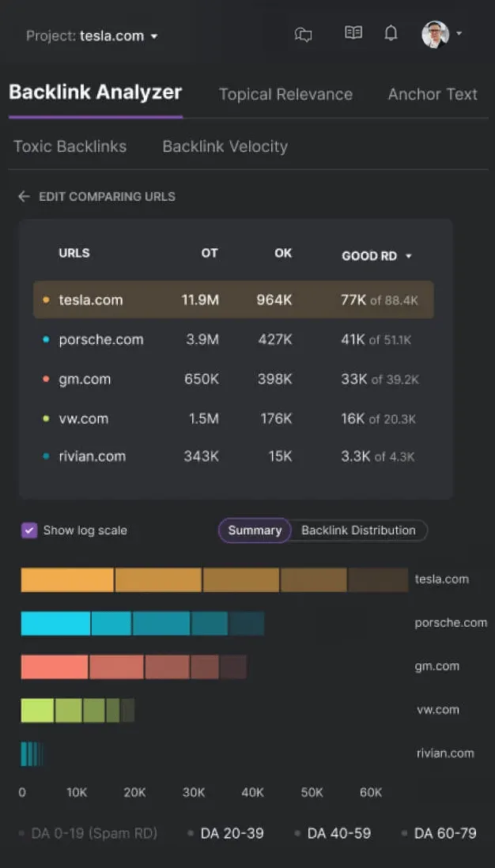
Task: Click Edit Comparing URLs link
Action: 107,197
